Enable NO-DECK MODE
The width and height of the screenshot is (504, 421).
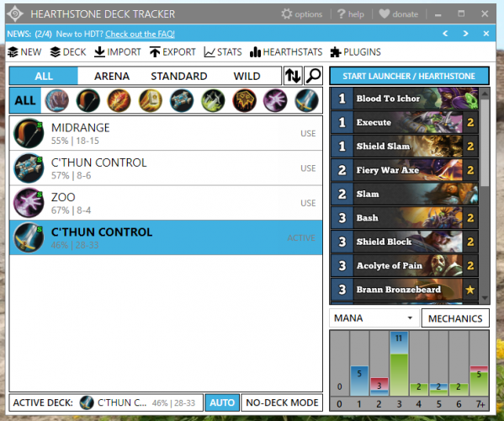[x=282, y=402]
